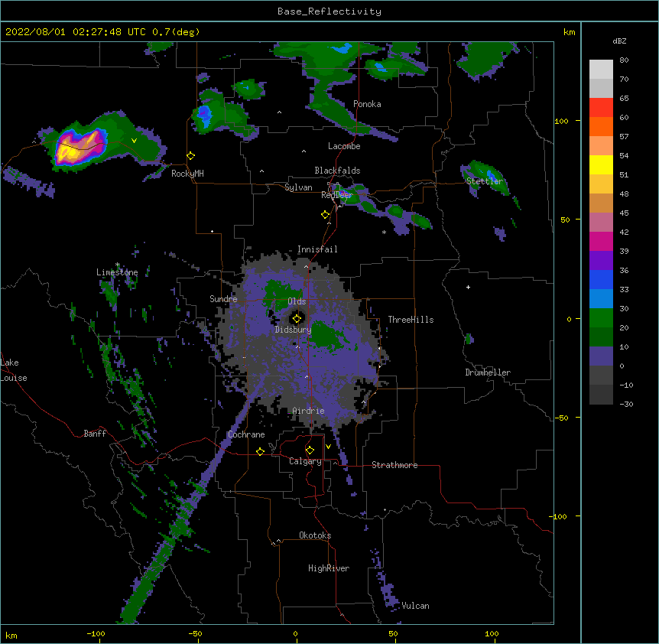Click the km unit label at bottom left
This screenshot has height=644, width=659.
point(11,635)
